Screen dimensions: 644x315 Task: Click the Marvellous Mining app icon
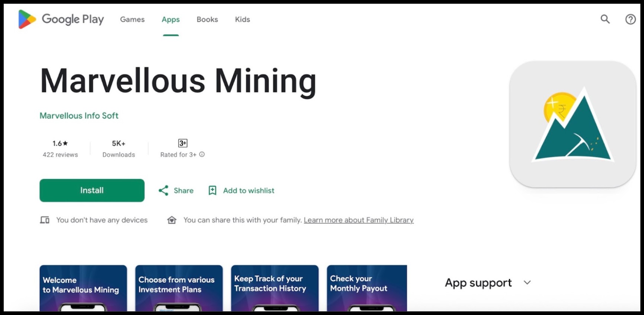[x=573, y=124]
